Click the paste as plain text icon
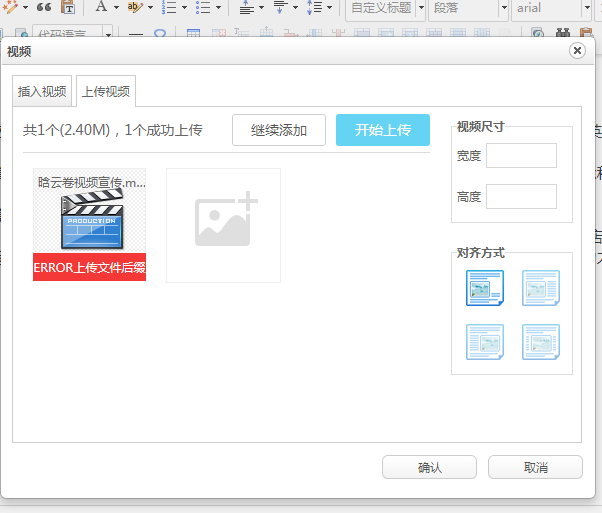Image resolution: width=602 pixels, height=513 pixels. click(x=68, y=7)
